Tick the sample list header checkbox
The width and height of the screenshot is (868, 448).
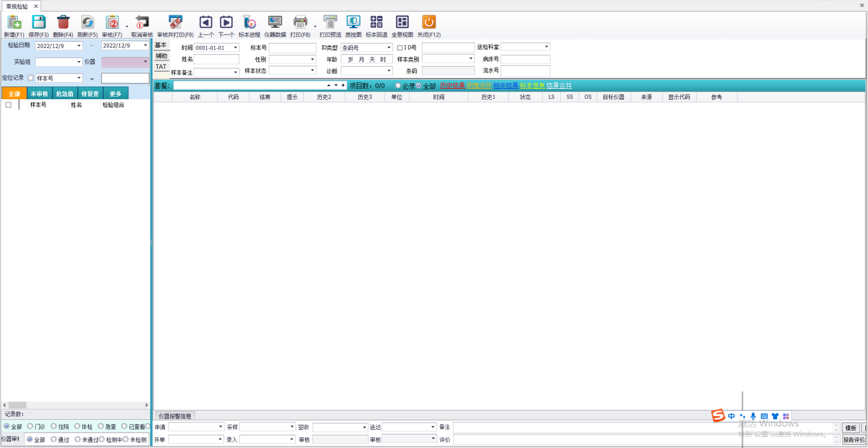click(8, 105)
